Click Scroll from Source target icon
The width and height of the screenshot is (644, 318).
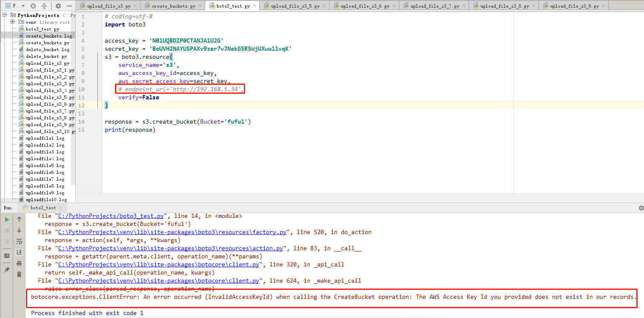(x=33, y=6)
